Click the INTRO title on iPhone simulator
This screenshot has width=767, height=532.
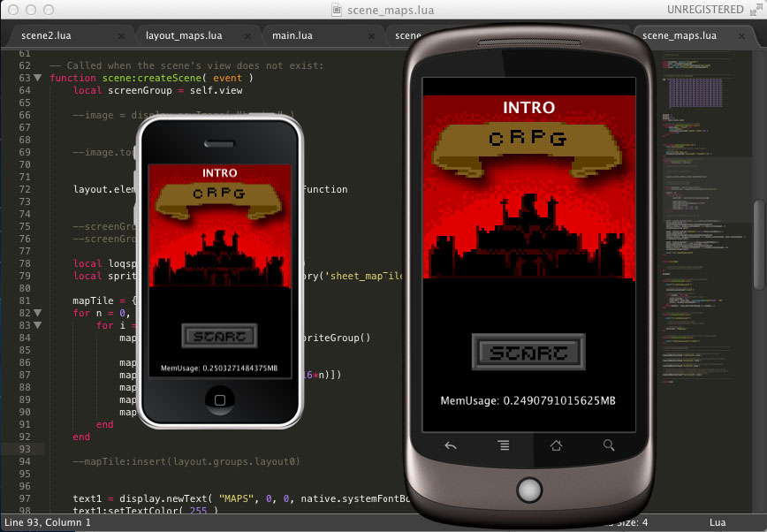220,173
